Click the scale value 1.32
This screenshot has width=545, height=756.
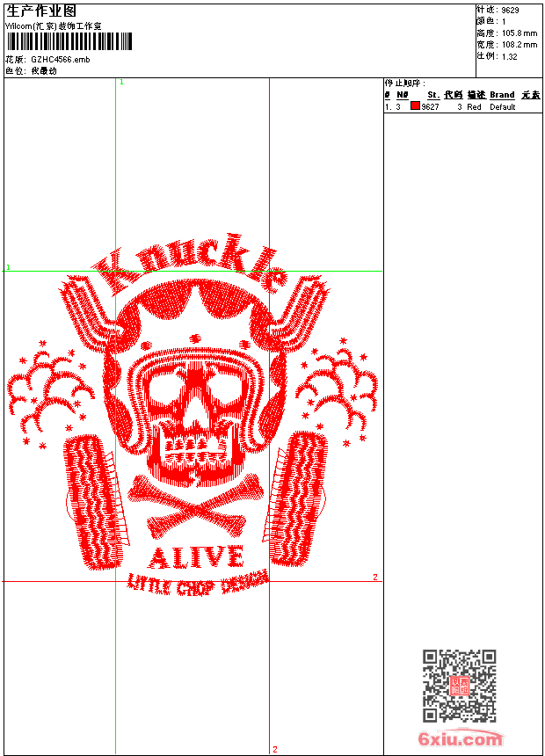(x=509, y=56)
